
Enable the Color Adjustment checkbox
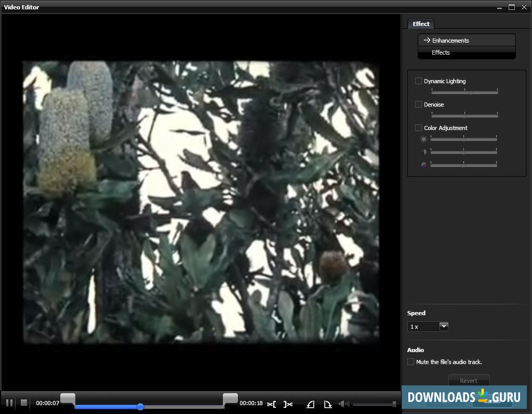point(418,128)
